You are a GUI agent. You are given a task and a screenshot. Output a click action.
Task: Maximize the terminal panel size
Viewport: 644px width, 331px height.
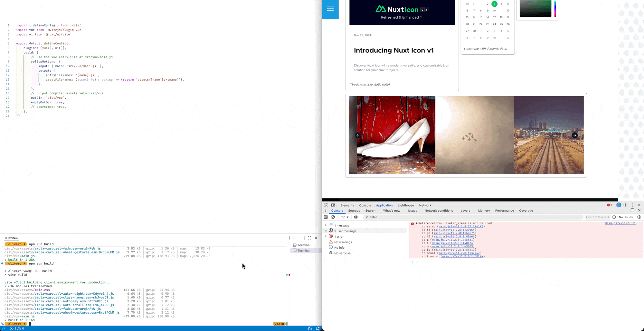click(x=309, y=238)
